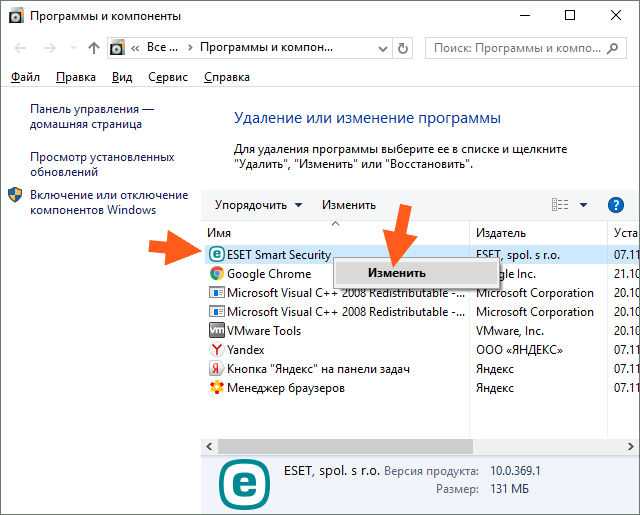
Task: Click Все breadcrumb in address bar
Action: click(162, 47)
